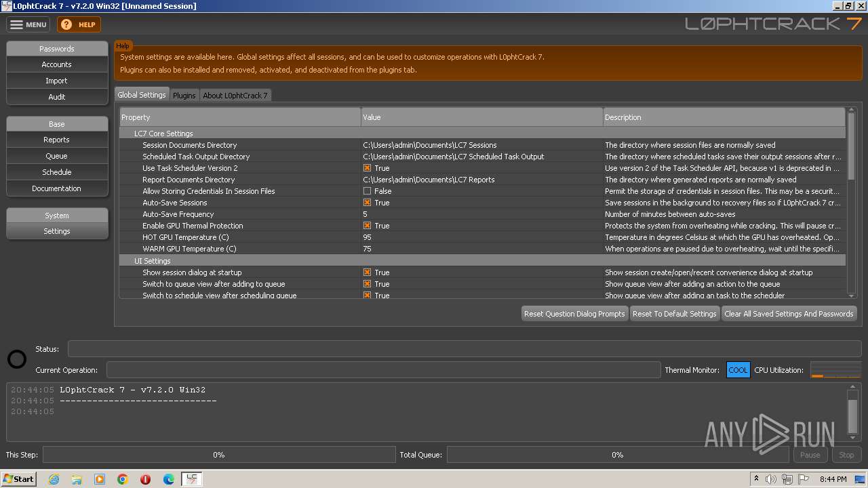Click the This Step progress bar

click(x=219, y=455)
